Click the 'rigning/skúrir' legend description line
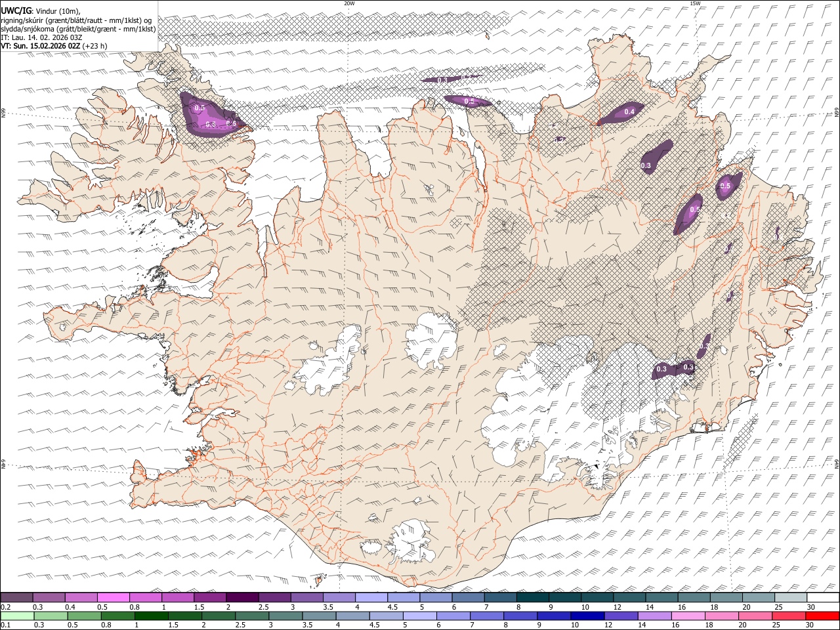 tap(76, 20)
